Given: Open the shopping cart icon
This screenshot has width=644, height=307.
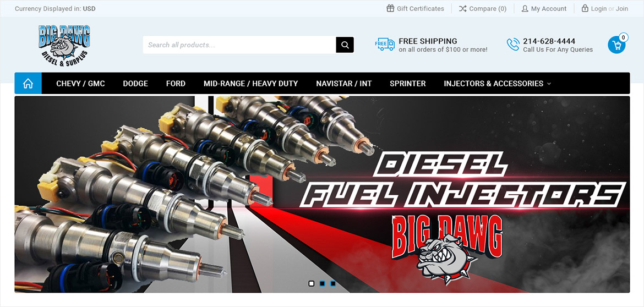Looking at the screenshot, I should click(616, 45).
